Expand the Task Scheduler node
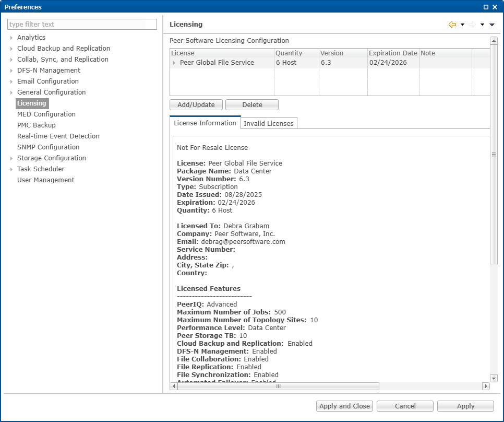Image resolution: width=504 pixels, height=422 pixels. pos(11,169)
